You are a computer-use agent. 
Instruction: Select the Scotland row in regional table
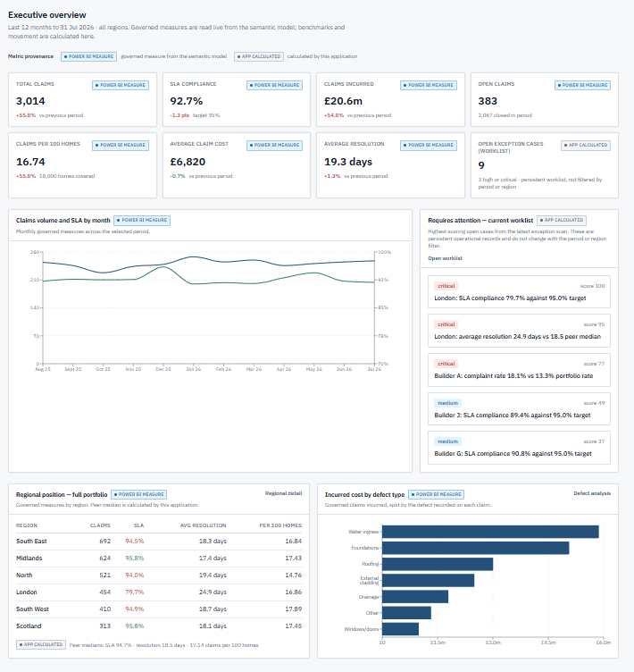tap(159, 626)
